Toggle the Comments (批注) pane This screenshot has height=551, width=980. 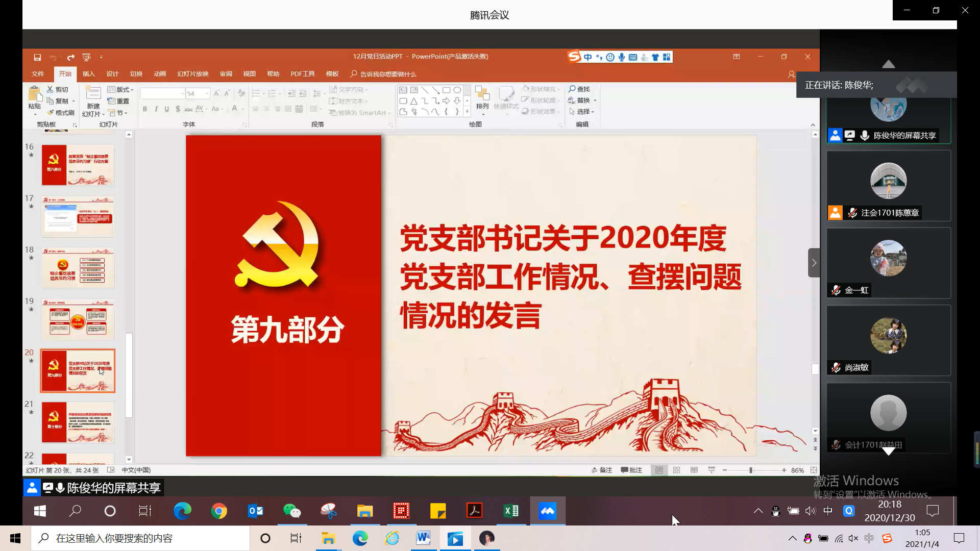[631, 470]
